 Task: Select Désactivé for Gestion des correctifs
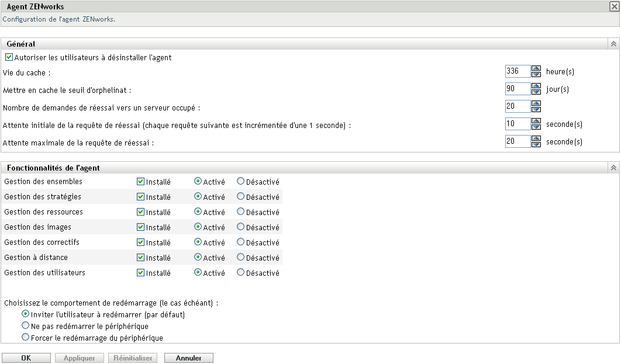pos(240,242)
